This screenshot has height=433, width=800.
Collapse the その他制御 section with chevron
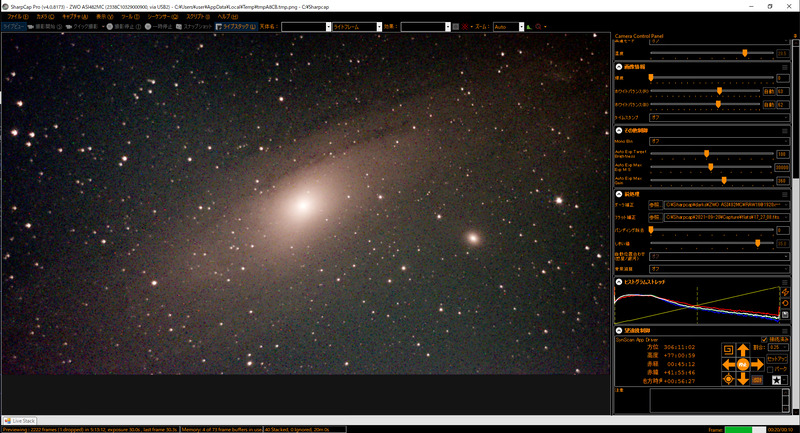pos(619,131)
